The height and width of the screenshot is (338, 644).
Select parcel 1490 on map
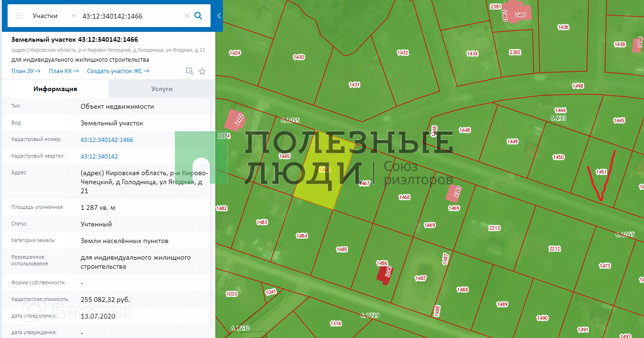[x=542, y=318]
